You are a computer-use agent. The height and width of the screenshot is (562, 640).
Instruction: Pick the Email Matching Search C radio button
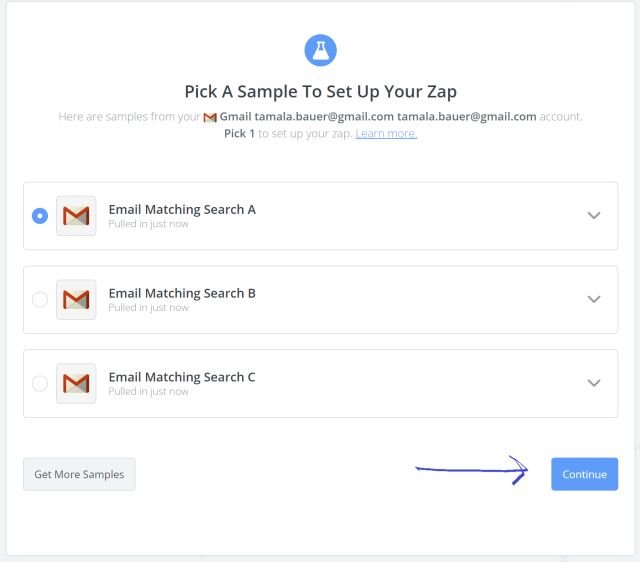click(40, 383)
